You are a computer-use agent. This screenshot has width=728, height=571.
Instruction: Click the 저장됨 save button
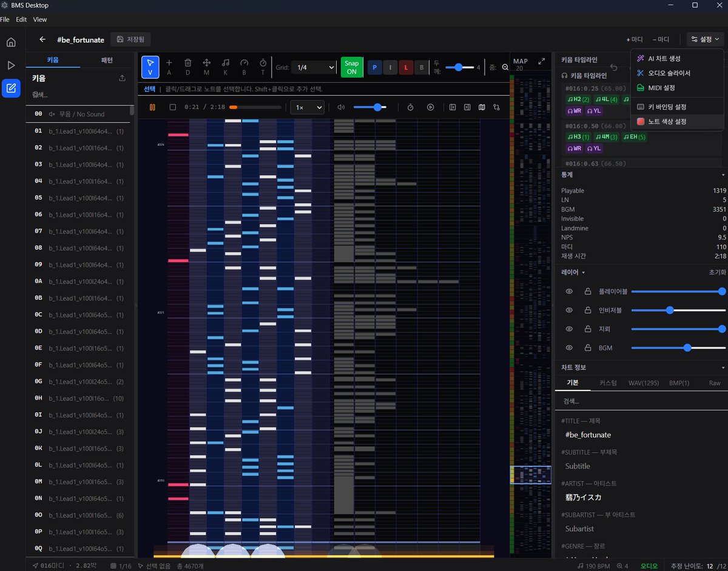click(x=130, y=39)
